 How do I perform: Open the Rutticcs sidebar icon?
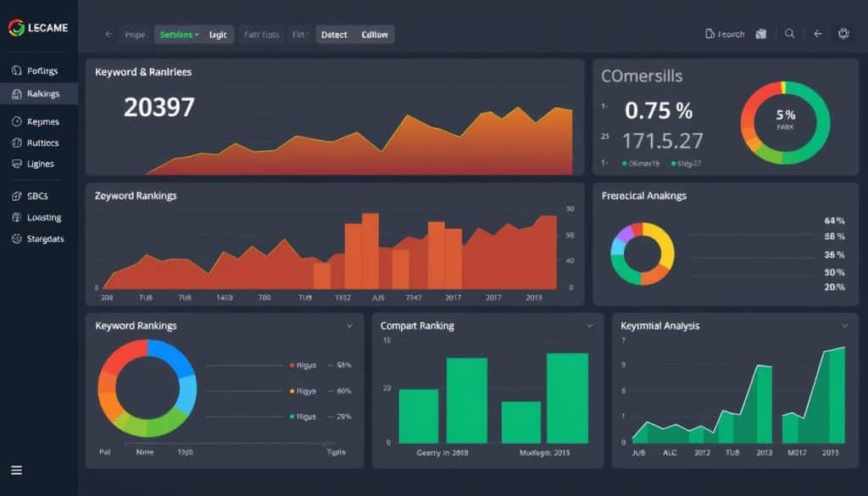(x=17, y=142)
